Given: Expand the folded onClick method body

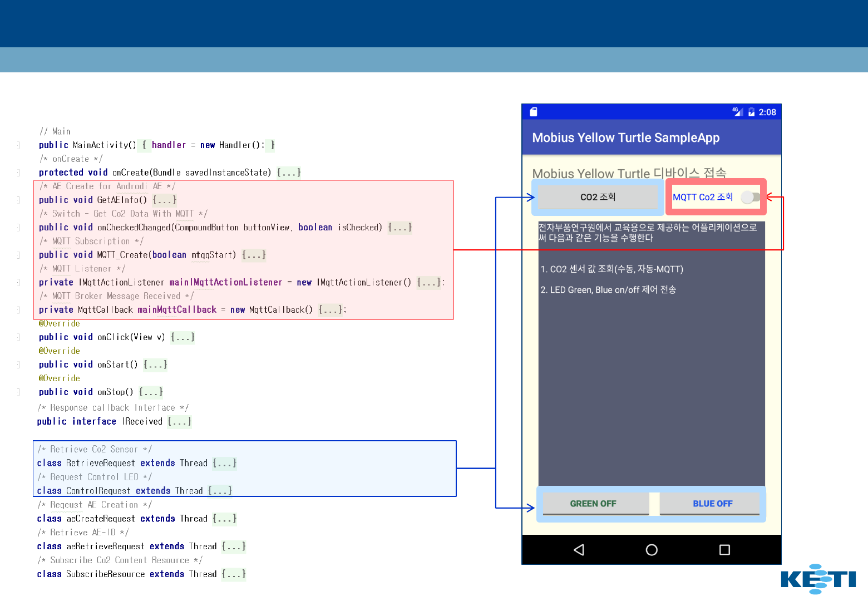Looking at the screenshot, I should [x=183, y=337].
